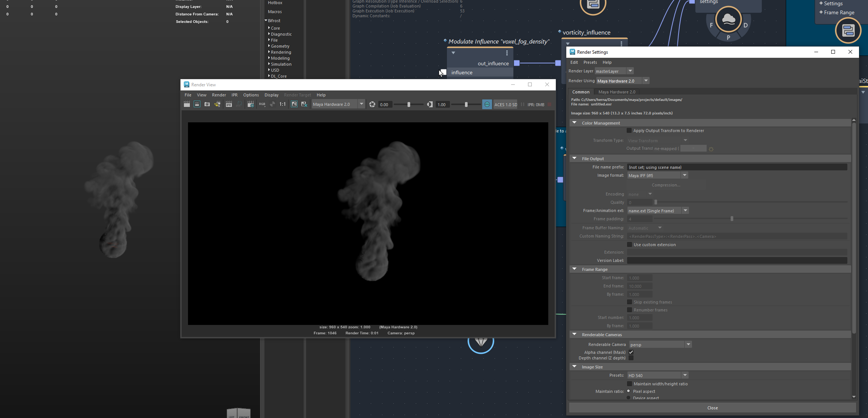The image size is (868, 418).
Task: Click the Close button in Render Settings
Action: click(712, 407)
